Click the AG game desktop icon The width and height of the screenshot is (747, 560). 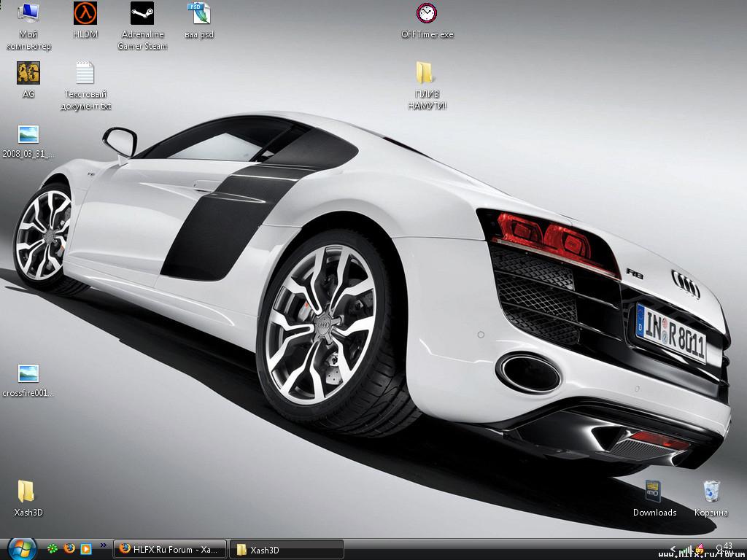coord(28,74)
